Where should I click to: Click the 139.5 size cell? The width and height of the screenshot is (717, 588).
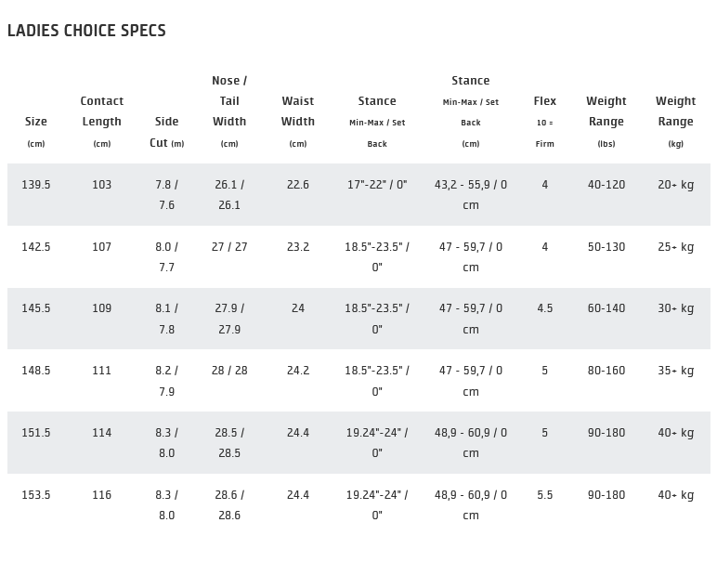(36, 185)
